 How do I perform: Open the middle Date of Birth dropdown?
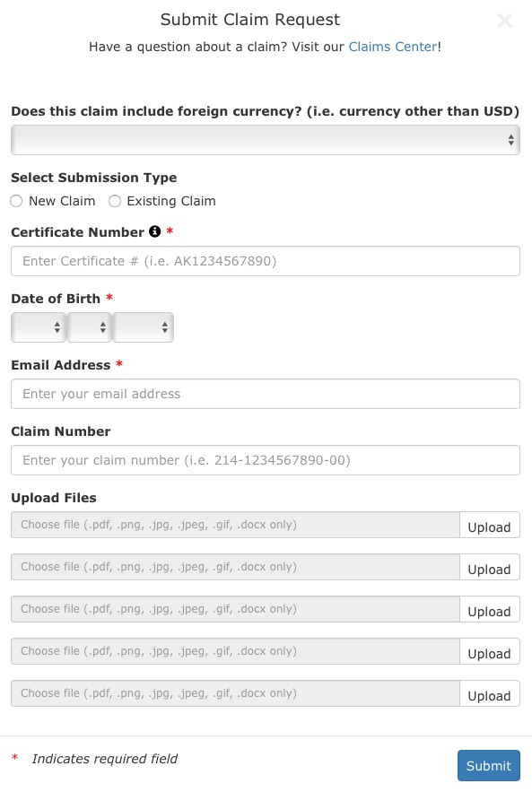coord(89,327)
